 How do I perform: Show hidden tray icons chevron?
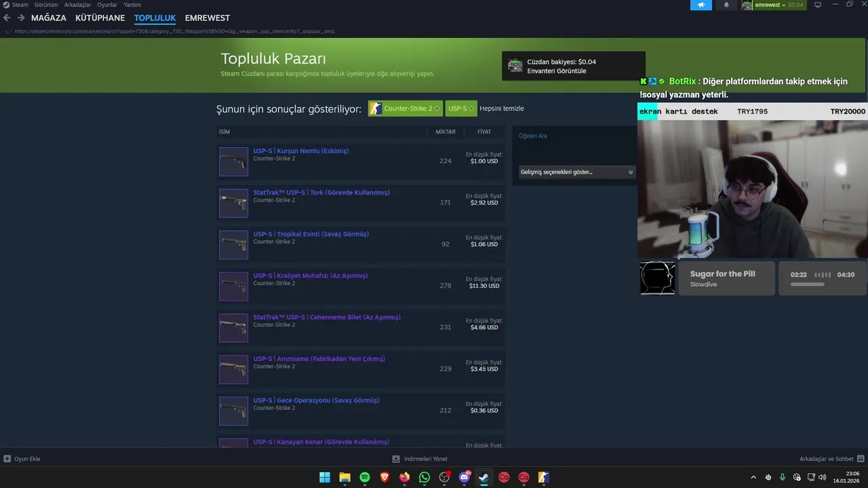click(753, 477)
